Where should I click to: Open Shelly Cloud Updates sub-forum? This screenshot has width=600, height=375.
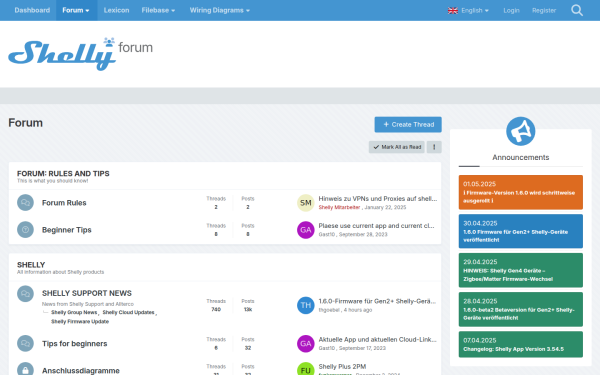click(129, 312)
